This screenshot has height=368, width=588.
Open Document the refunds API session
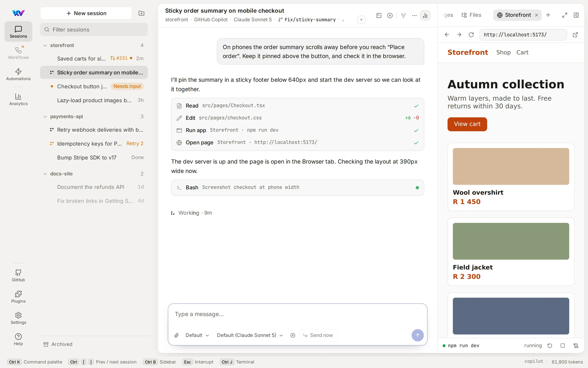coord(94,187)
